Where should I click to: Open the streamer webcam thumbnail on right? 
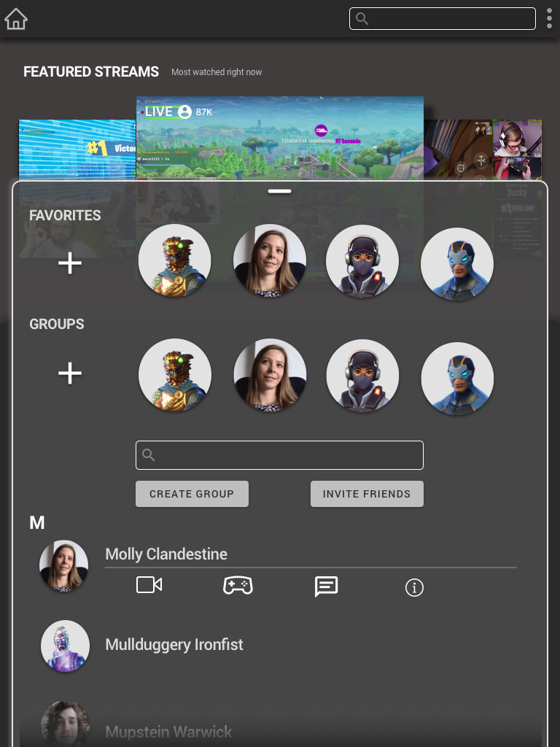pyautogui.click(x=517, y=149)
